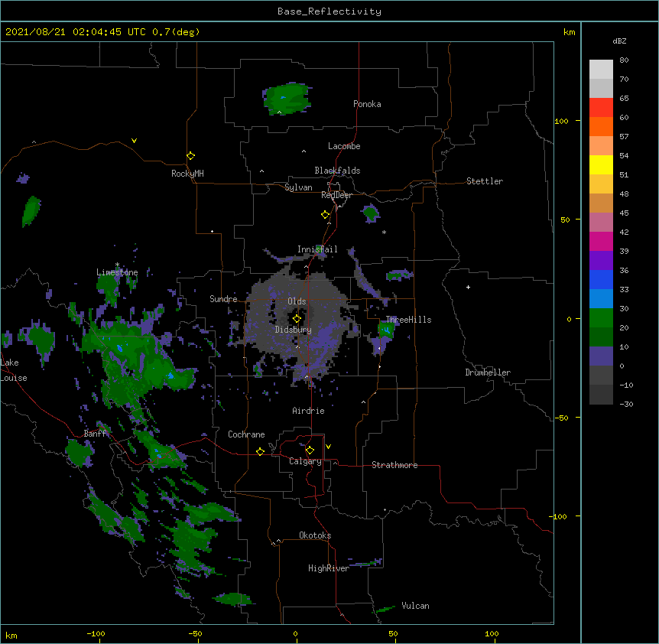Screen dimensions: 659x644
Task: Click the Banff label
Action: tap(96, 434)
